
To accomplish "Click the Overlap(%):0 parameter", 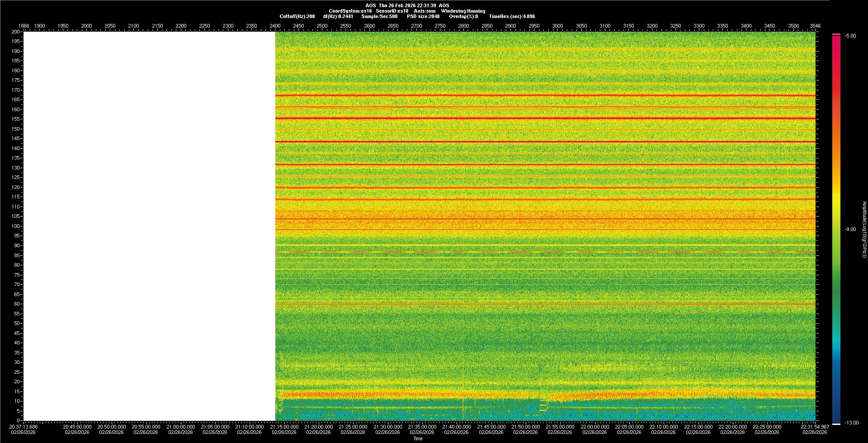I will click(x=463, y=16).
